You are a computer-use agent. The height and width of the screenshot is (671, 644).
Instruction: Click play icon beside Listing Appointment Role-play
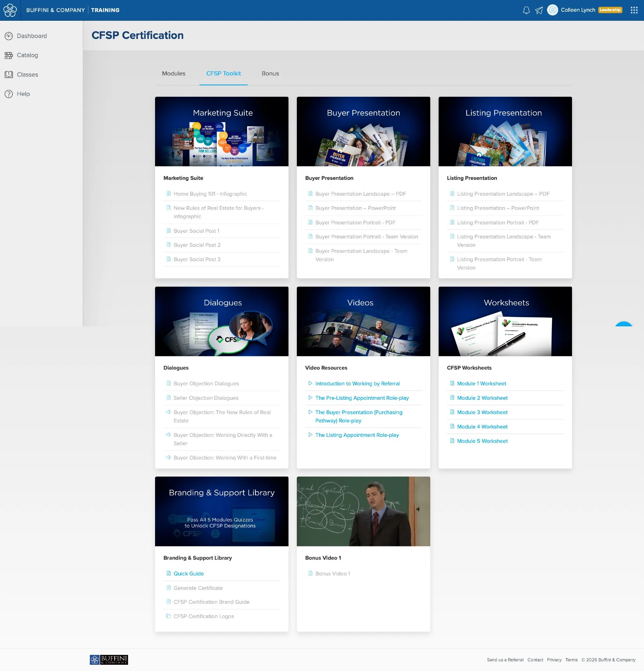(310, 435)
